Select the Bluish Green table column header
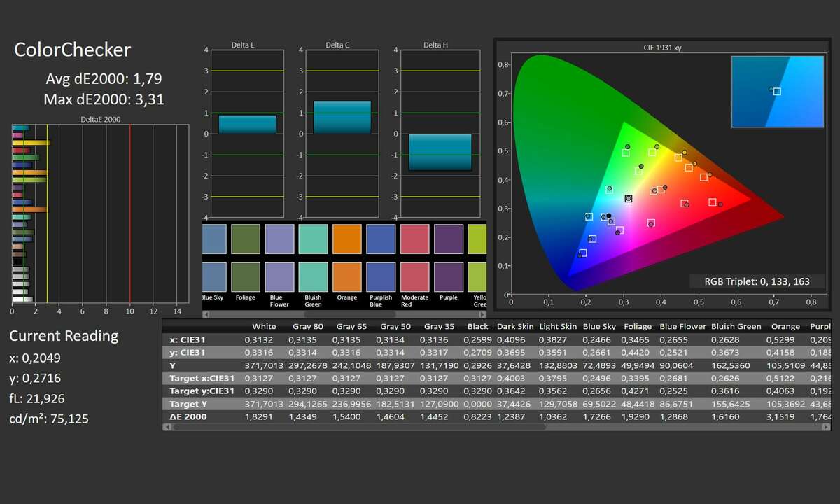The width and height of the screenshot is (840, 504). coord(736,326)
